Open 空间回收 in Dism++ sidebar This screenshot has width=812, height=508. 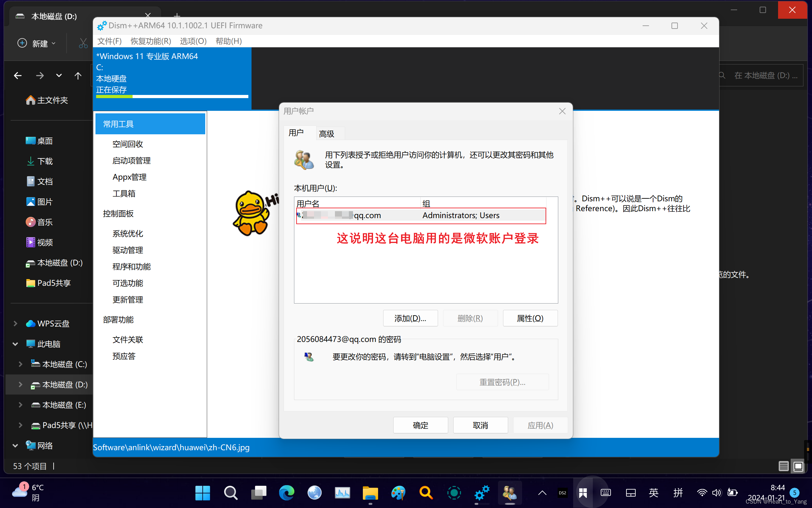point(128,144)
